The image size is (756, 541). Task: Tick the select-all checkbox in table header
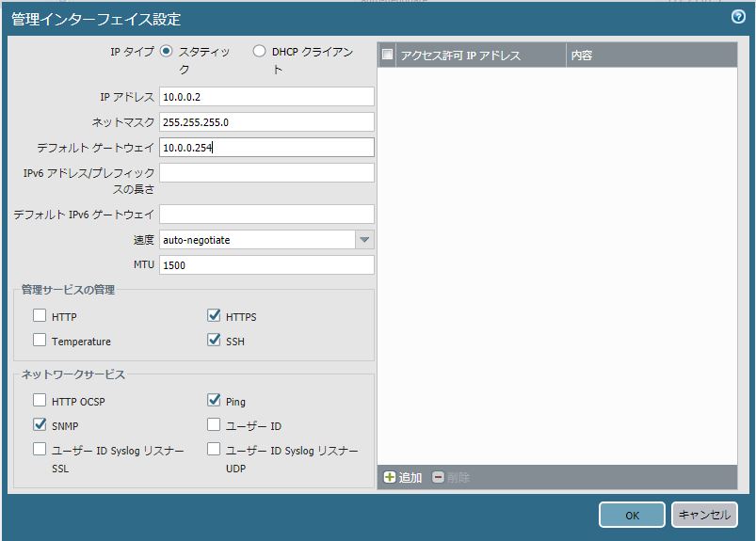point(388,56)
